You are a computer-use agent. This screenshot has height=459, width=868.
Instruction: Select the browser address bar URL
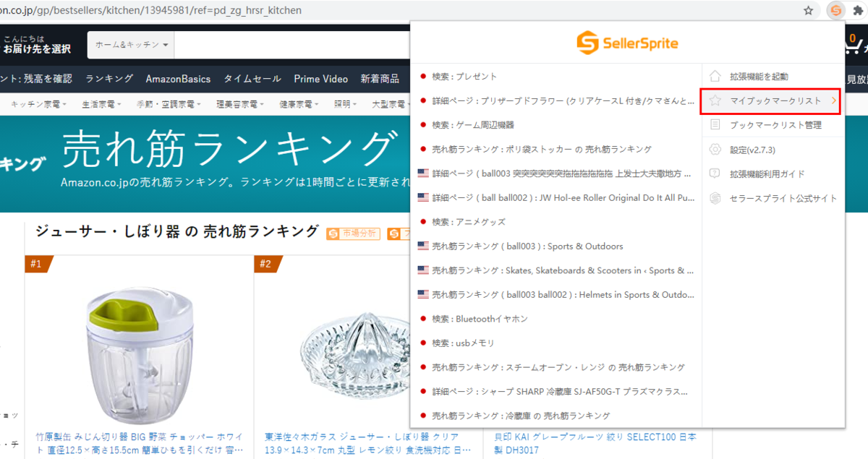coord(151,11)
